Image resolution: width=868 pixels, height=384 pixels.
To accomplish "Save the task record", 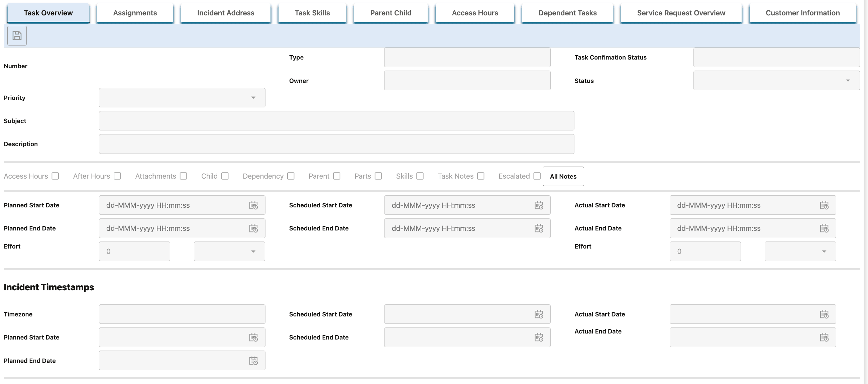I will 16,35.
